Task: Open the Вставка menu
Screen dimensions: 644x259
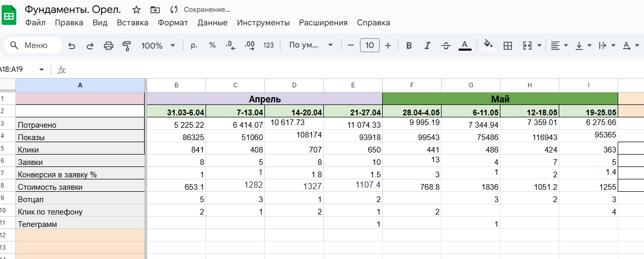Action: tap(133, 23)
